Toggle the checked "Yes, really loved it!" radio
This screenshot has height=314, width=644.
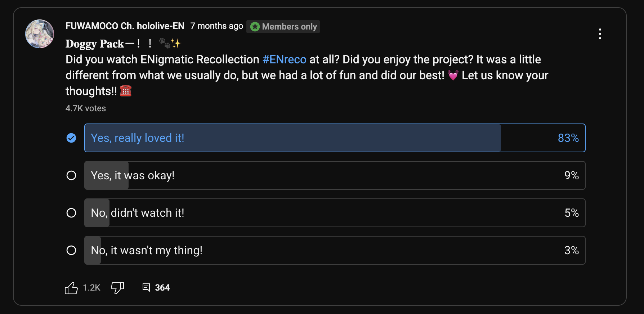[71, 138]
